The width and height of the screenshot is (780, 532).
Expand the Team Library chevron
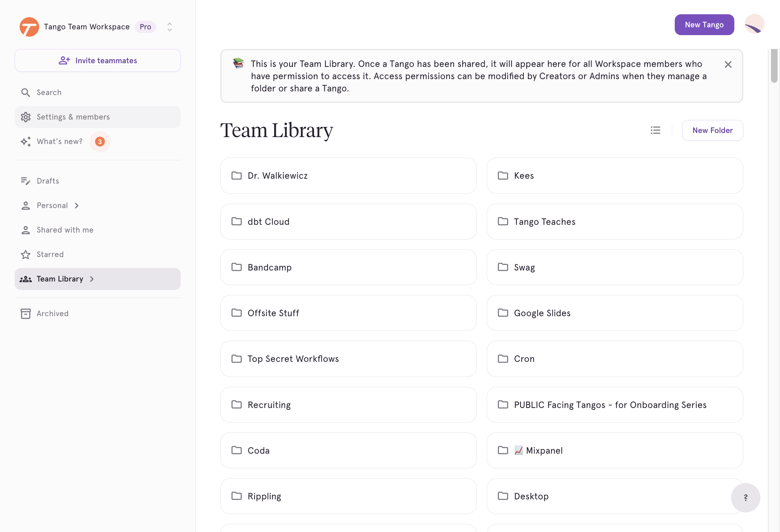coord(92,279)
